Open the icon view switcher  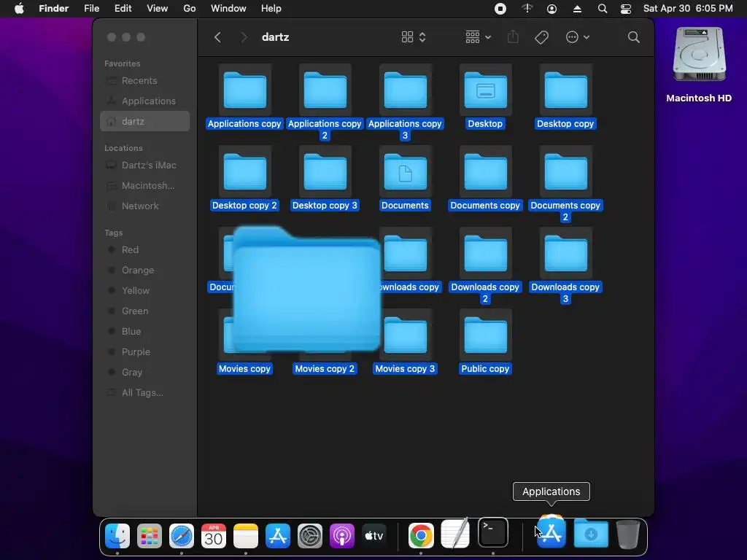pyautogui.click(x=413, y=37)
